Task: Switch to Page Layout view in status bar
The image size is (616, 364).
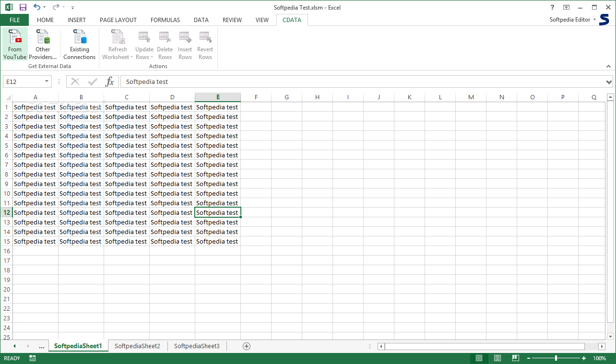Action: click(498, 358)
